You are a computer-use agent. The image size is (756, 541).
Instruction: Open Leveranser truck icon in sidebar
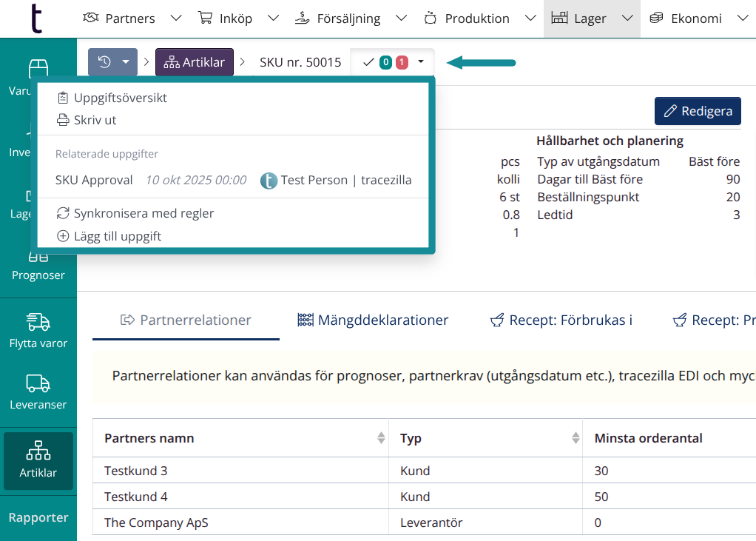[x=38, y=383]
